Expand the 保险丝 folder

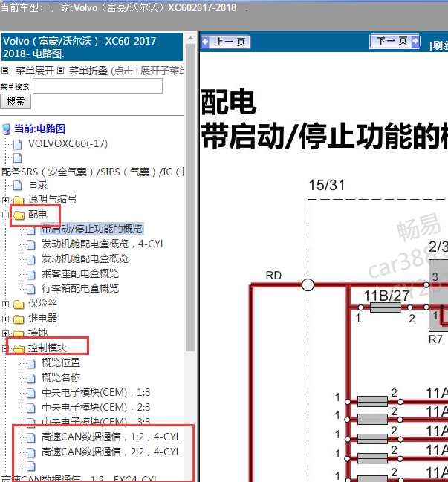point(5,304)
